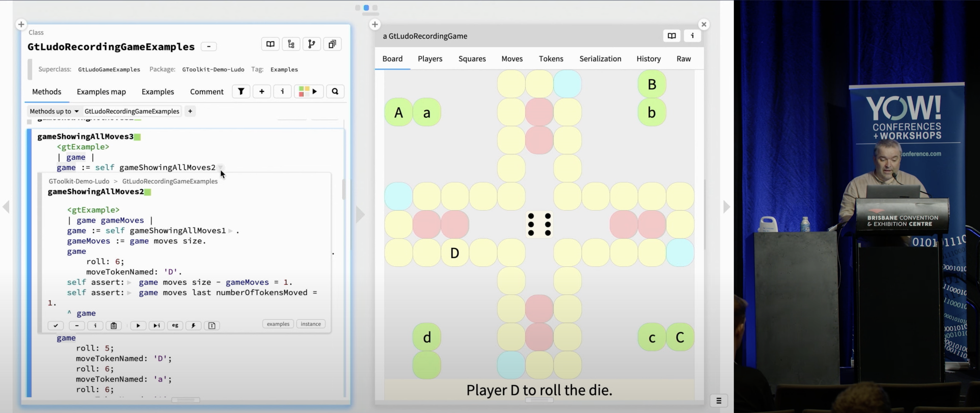Inspect embedded method with its 'i' button
Viewport: 980px width, 413px height.
tap(95, 325)
